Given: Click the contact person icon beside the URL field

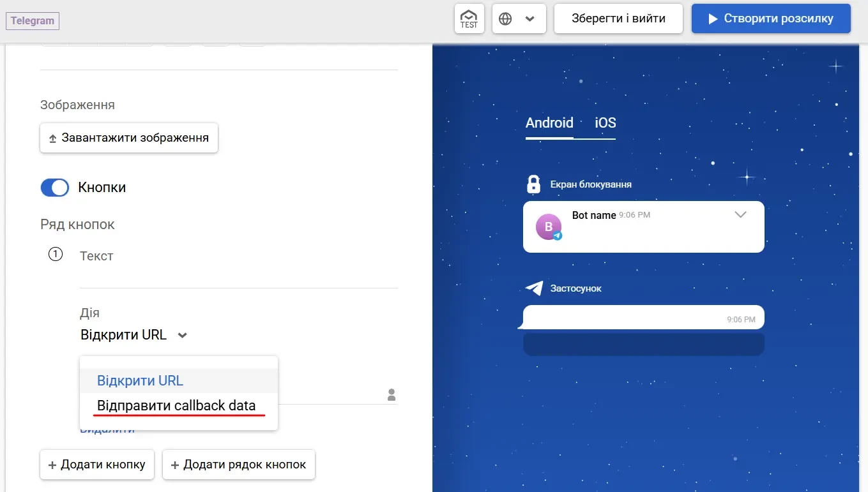Looking at the screenshot, I should point(390,394).
